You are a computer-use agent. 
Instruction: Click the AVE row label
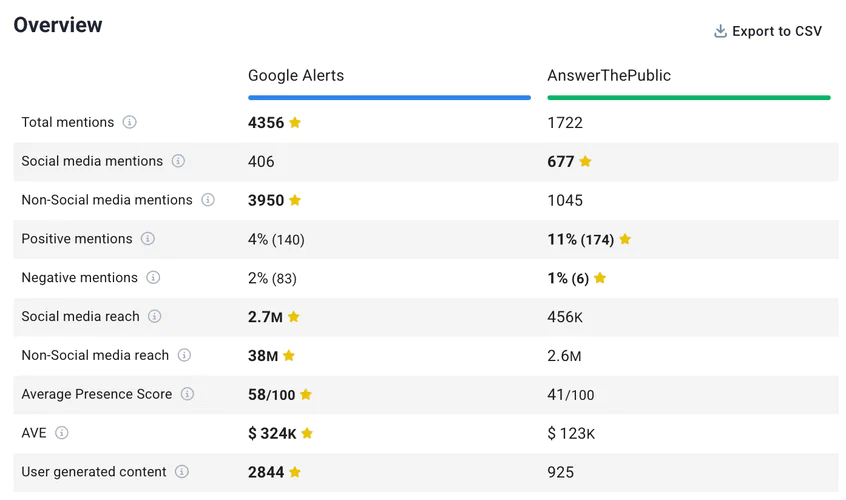[x=34, y=433]
